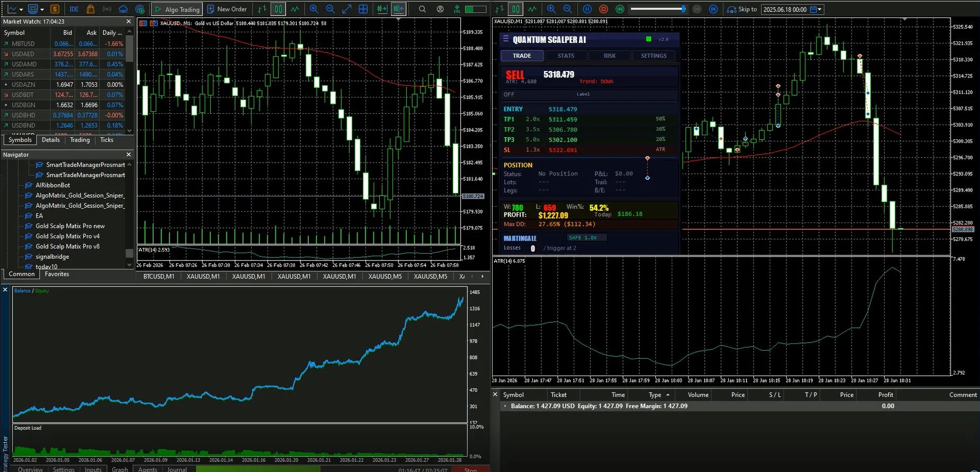Zoom out on the left chart
The image size is (980, 472).
pos(331,9)
